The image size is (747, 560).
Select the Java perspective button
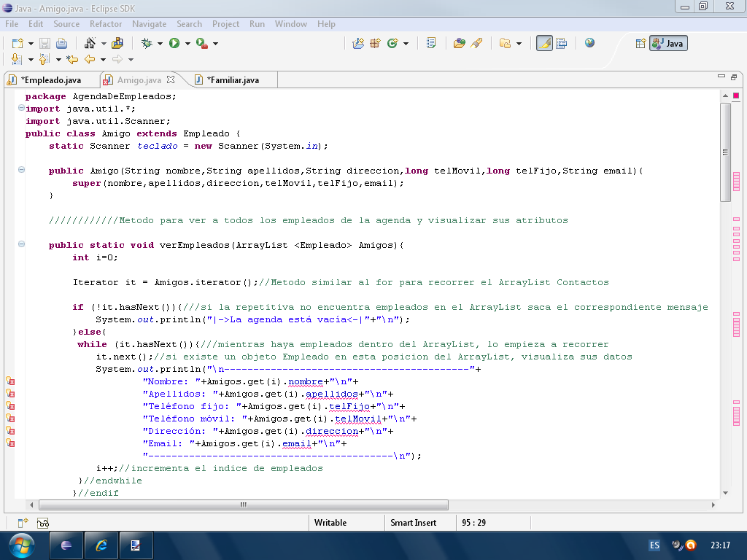(x=668, y=43)
